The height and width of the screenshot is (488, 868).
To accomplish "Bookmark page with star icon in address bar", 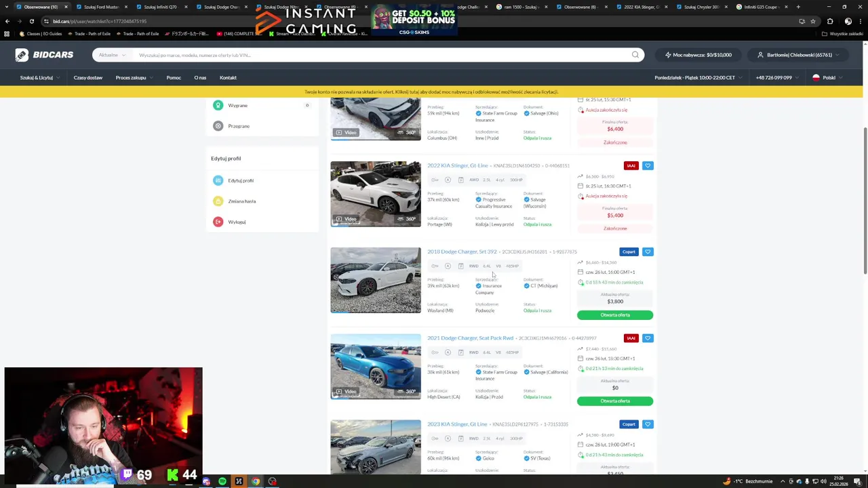I will pyautogui.click(x=813, y=21).
